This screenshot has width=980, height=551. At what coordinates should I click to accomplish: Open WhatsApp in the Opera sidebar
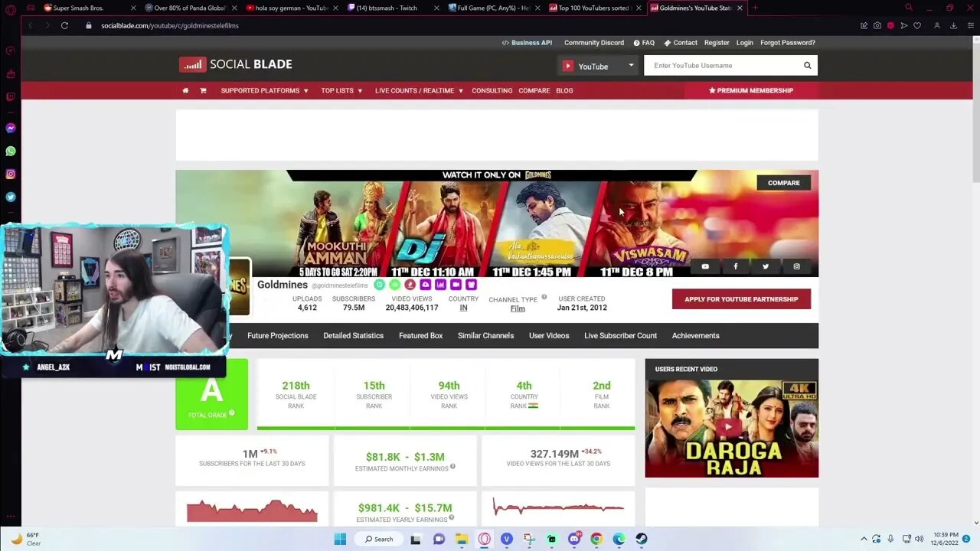tap(11, 152)
